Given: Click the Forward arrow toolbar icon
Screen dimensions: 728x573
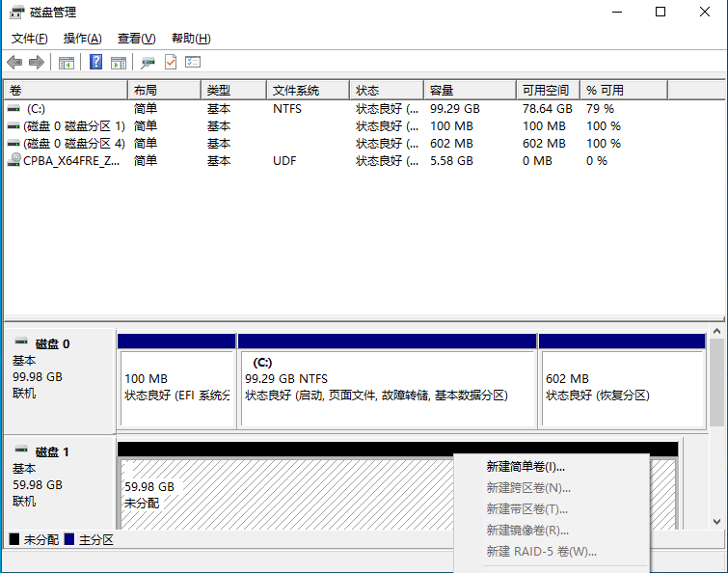Looking at the screenshot, I should point(37,62).
